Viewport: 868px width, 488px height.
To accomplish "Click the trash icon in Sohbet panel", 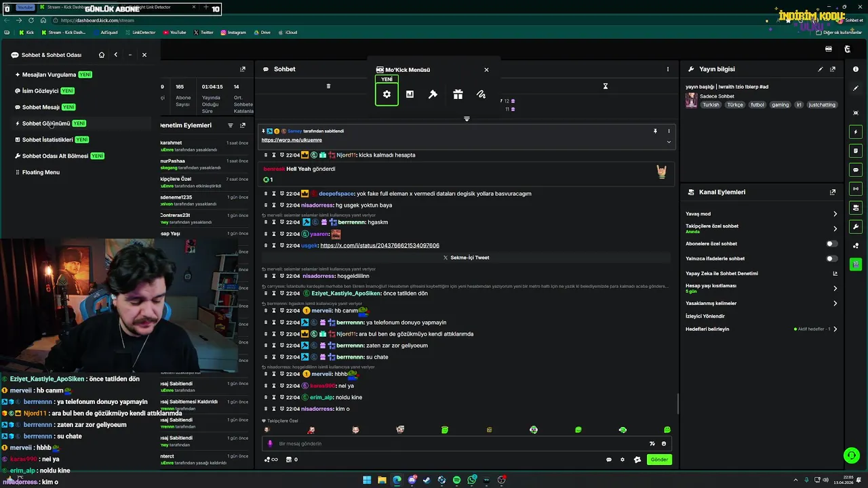I will pos(328,86).
